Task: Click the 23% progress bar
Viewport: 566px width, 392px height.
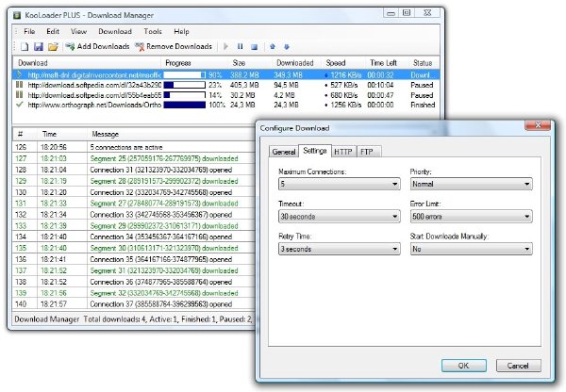Action: [185, 85]
